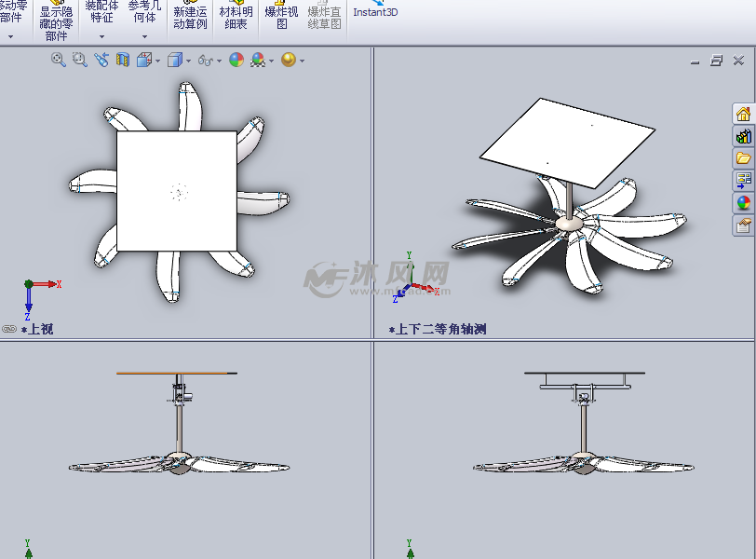Image resolution: width=756 pixels, height=559 pixels.
Task: Toggle the view link icon beside 上视
Action: 10,329
